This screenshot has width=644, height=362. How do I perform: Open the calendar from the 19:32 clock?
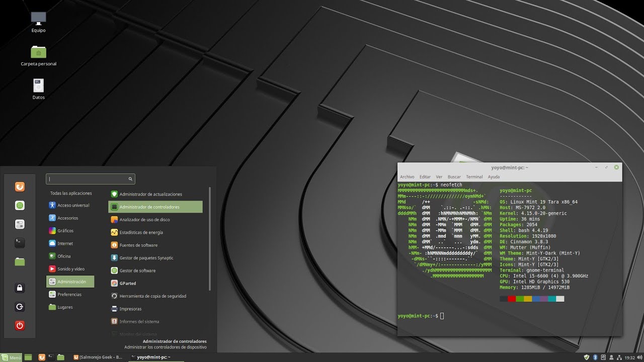pos(629,357)
